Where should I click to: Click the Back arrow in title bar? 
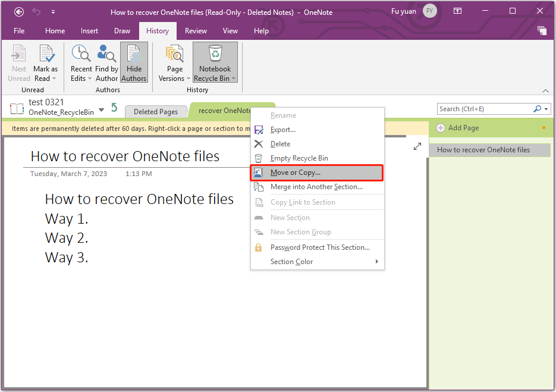pos(19,12)
